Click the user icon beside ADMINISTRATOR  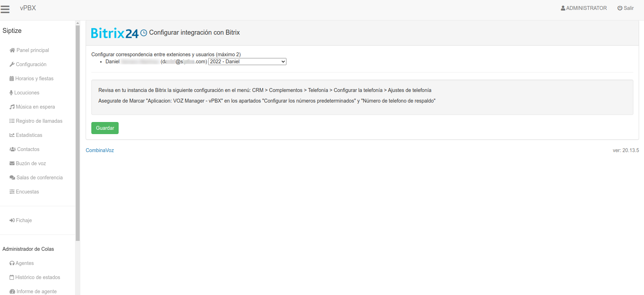[x=563, y=8]
